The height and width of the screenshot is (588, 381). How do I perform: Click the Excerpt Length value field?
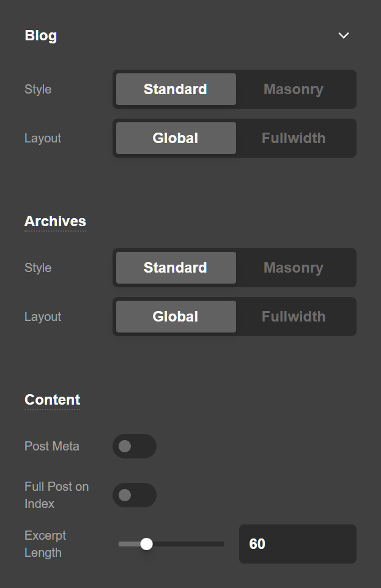coord(297,543)
